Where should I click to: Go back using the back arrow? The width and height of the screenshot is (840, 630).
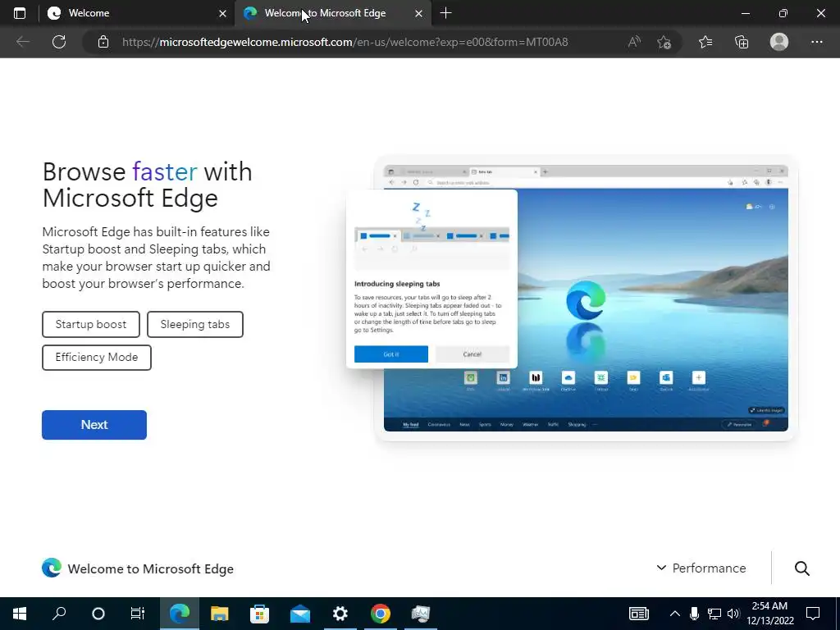[x=22, y=42]
